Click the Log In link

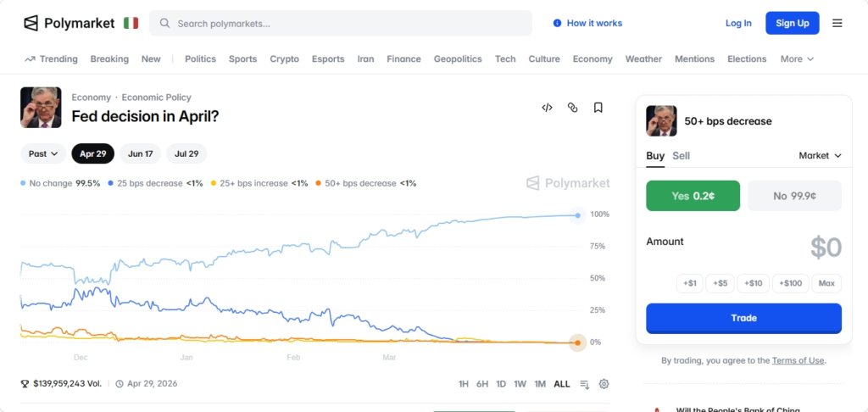(738, 23)
